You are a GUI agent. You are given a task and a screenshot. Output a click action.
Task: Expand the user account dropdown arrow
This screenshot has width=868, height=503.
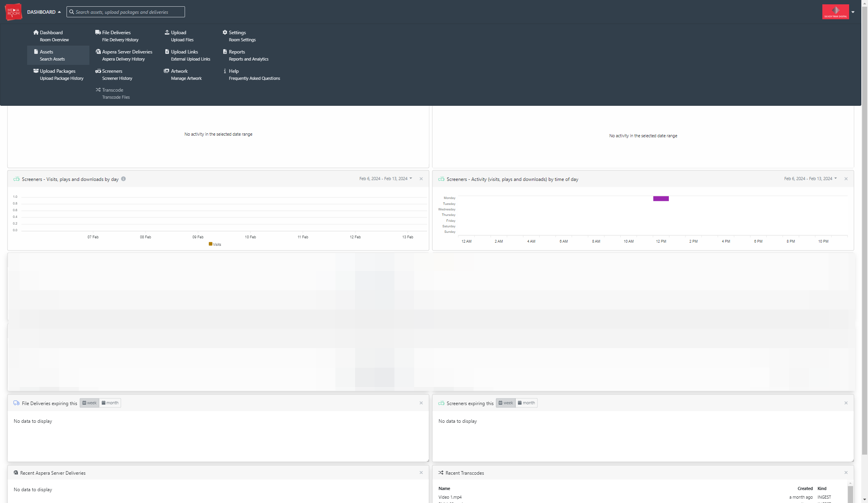pyautogui.click(x=853, y=12)
